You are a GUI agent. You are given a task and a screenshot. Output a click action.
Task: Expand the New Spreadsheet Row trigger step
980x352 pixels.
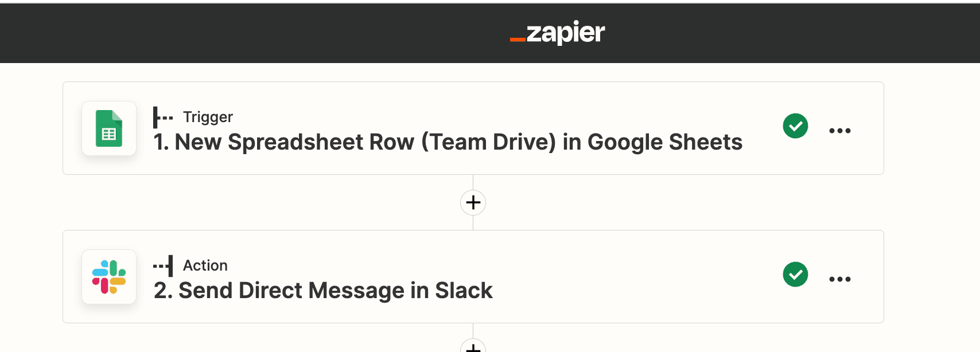tap(473, 128)
